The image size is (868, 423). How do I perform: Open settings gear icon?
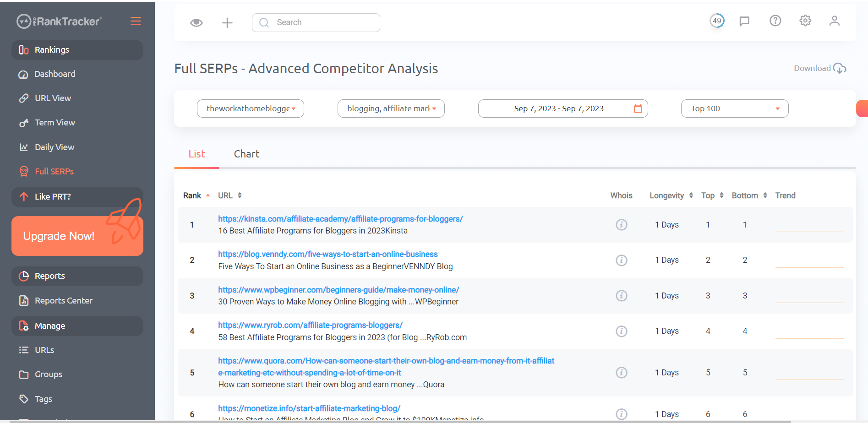[x=805, y=21]
